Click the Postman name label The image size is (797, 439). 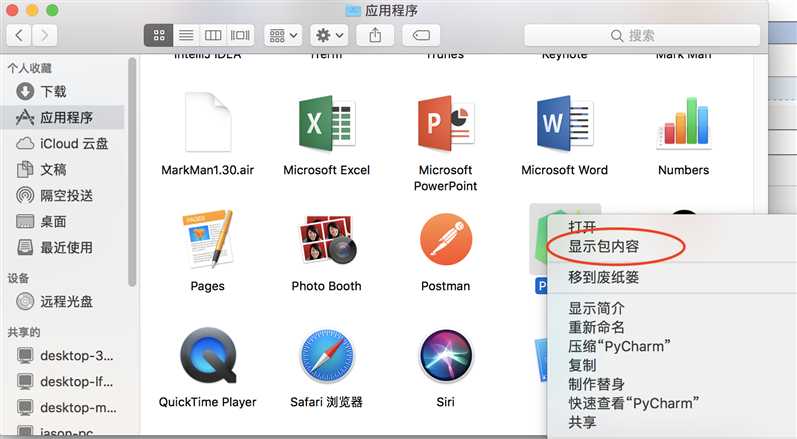(446, 286)
